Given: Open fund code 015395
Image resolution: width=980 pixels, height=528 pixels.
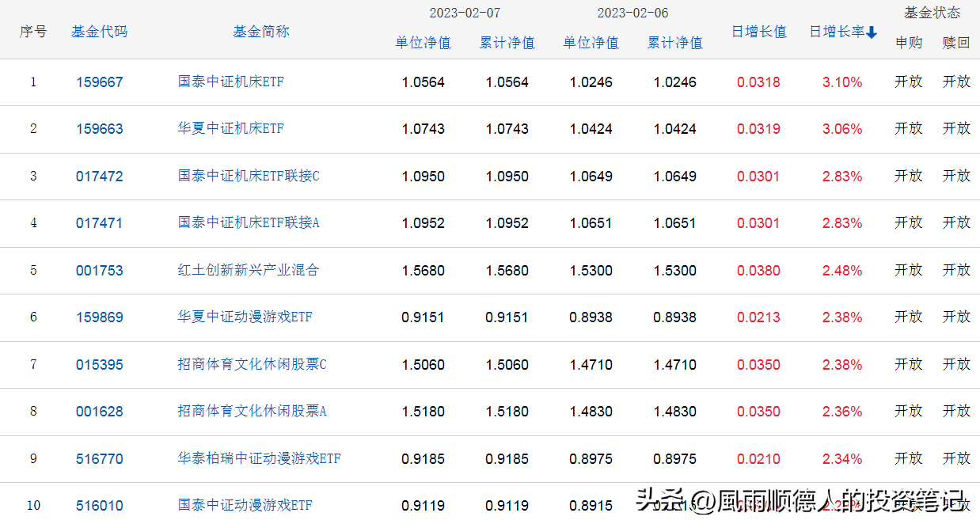Looking at the screenshot, I should tap(100, 365).
